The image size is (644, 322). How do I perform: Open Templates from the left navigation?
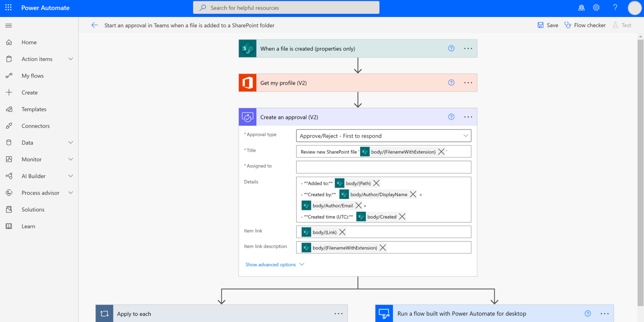[x=34, y=109]
